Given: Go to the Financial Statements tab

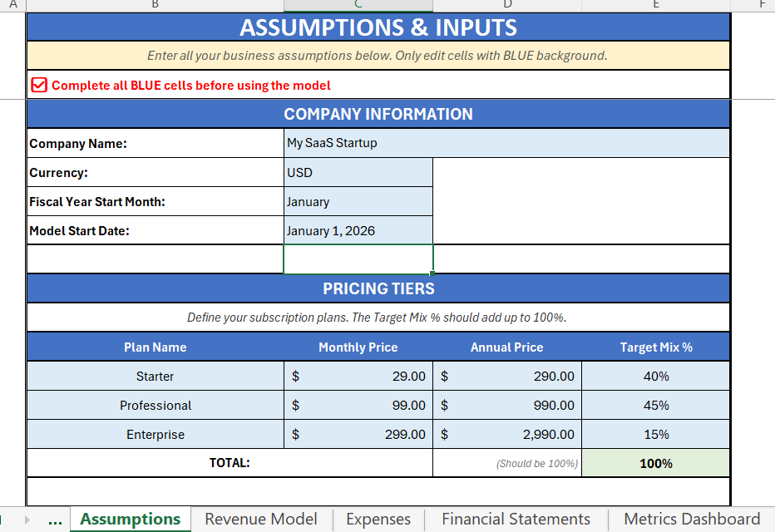Looking at the screenshot, I should click(x=516, y=520).
